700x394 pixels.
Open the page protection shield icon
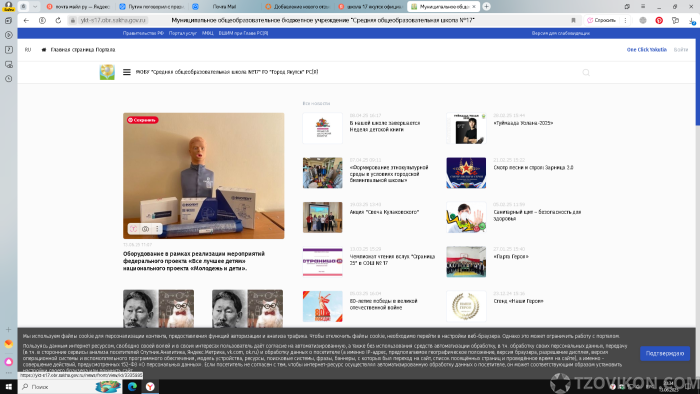tap(42, 21)
